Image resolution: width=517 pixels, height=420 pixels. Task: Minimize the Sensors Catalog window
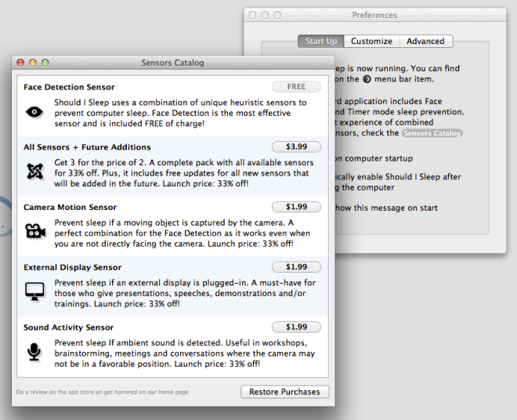click(x=33, y=63)
